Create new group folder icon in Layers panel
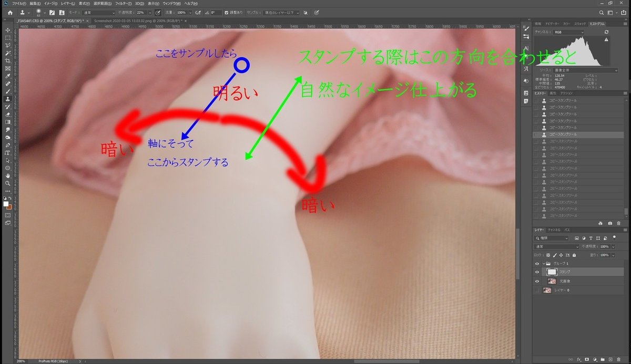 coord(603,360)
